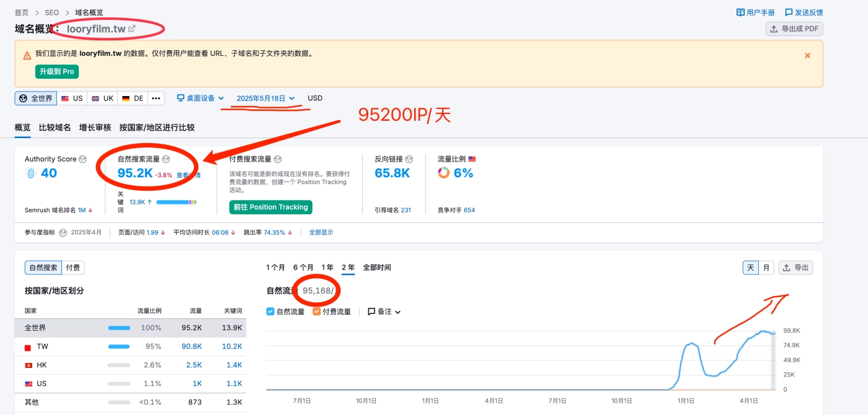The image size is (868, 415).
Task: Click keywords value 13.9K under 关键词
Action: tap(137, 202)
